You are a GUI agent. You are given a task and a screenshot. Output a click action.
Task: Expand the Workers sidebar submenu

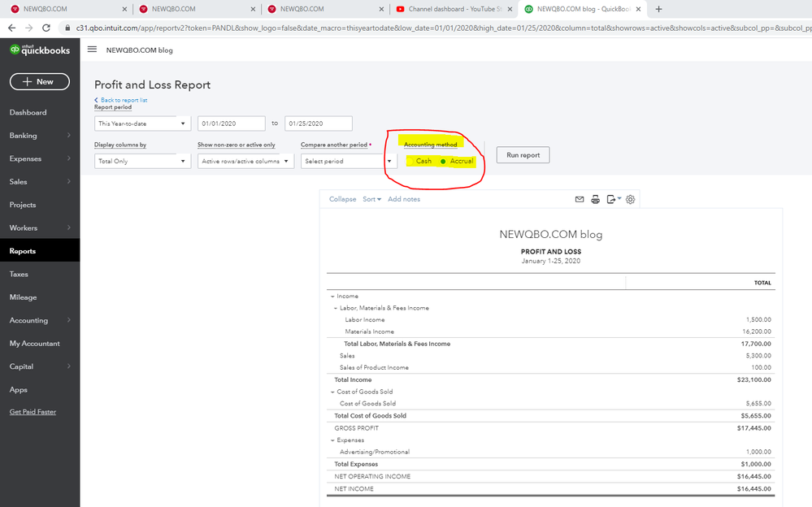click(69, 227)
